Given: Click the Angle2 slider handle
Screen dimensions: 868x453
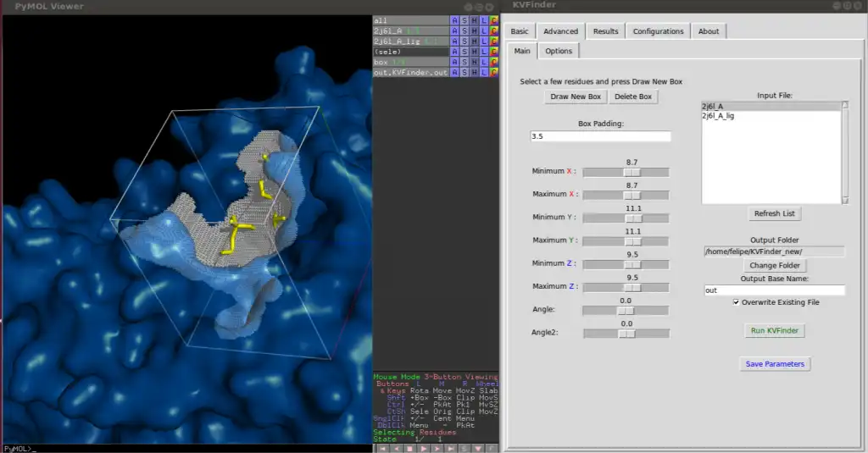Looking at the screenshot, I should (626, 334).
